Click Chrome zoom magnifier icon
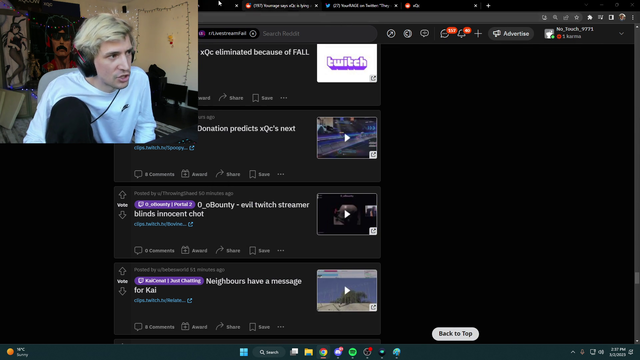This screenshot has height=360, width=640. click(x=555, y=18)
